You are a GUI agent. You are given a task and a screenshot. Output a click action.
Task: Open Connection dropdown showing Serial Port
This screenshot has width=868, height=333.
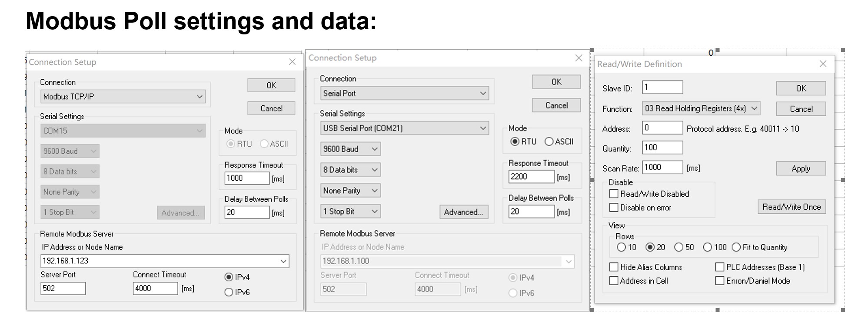tap(405, 93)
